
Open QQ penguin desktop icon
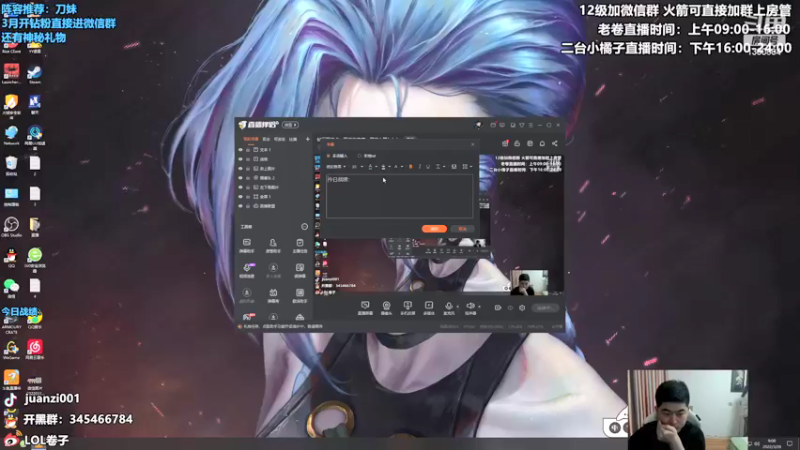(11, 257)
